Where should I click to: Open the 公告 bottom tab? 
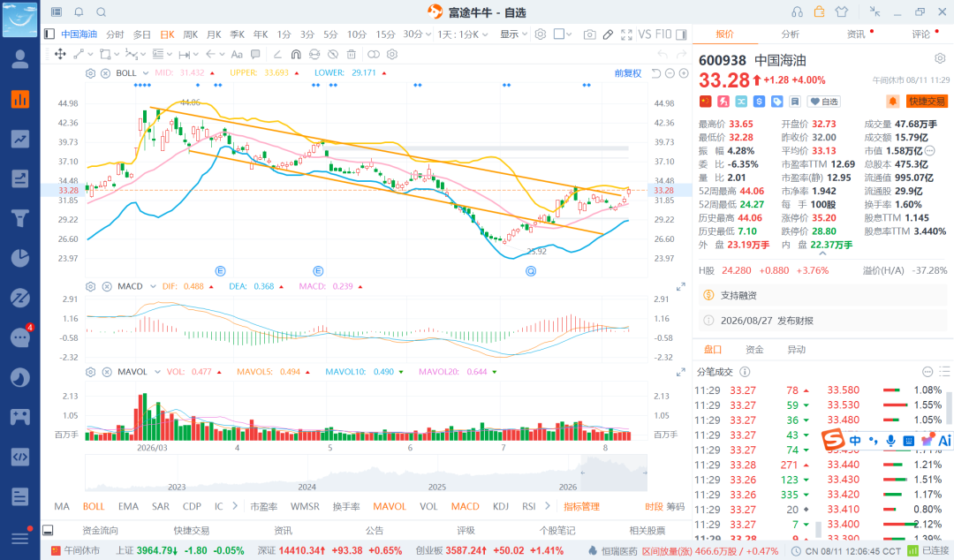[375, 530]
